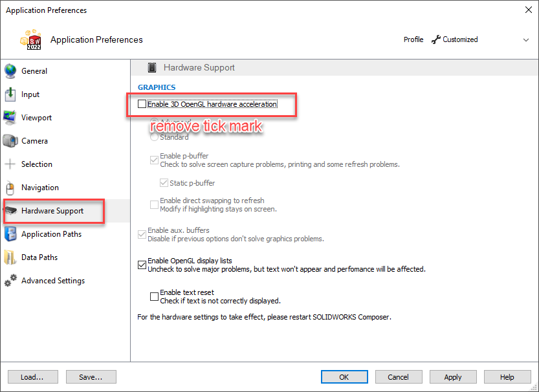This screenshot has width=539, height=392.
Task: Enable 3D OpenGL hardware acceleration checkbox
Action: tap(142, 103)
